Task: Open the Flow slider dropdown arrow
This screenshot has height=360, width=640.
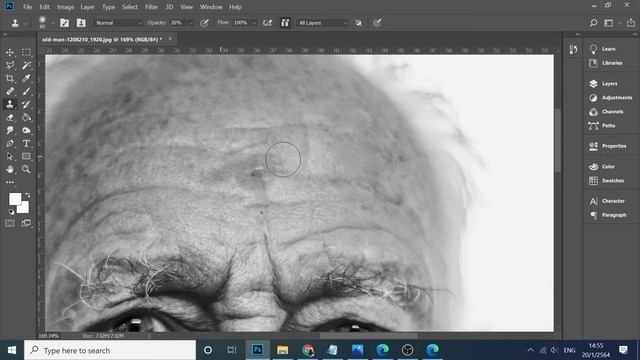Action: point(254,23)
